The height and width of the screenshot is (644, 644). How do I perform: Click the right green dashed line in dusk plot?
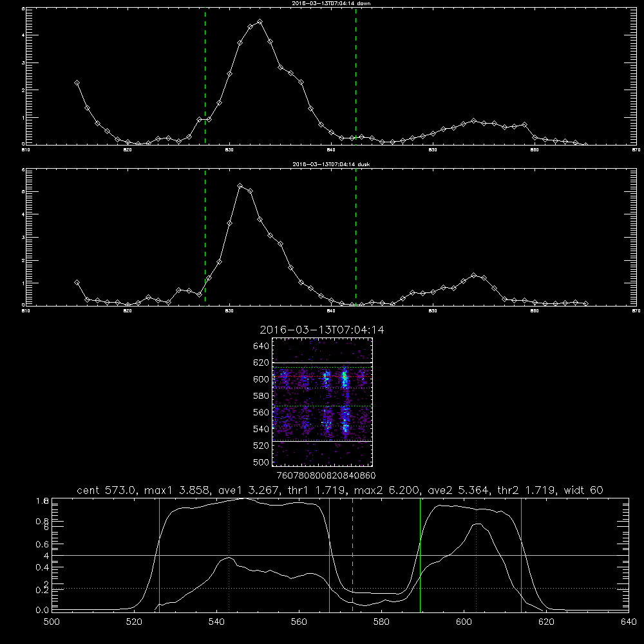pyautogui.click(x=355, y=237)
